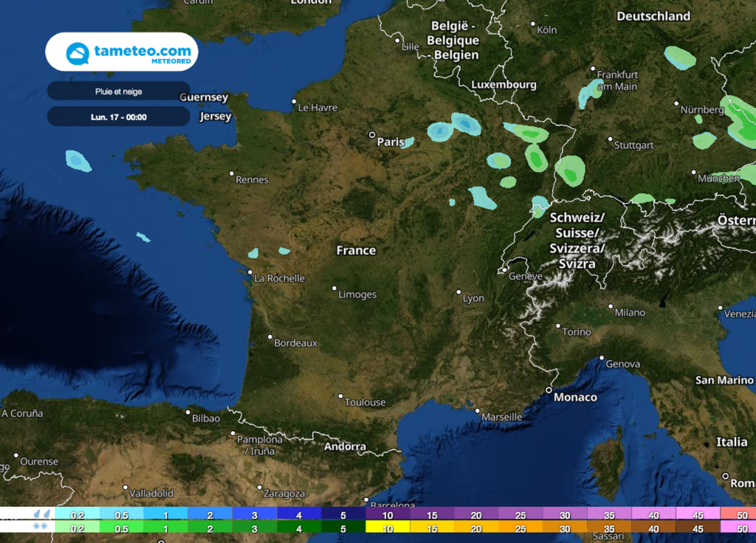Select the rain legend swatch for 5
This screenshot has height=543, width=756.
tap(343, 514)
